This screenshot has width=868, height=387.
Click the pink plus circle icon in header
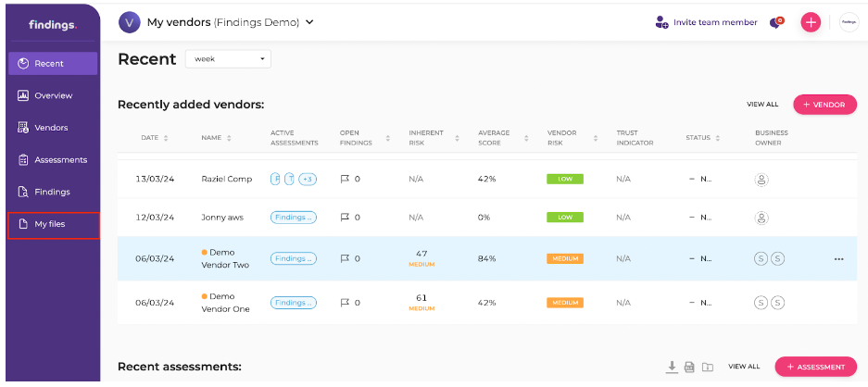[x=811, y=22]
